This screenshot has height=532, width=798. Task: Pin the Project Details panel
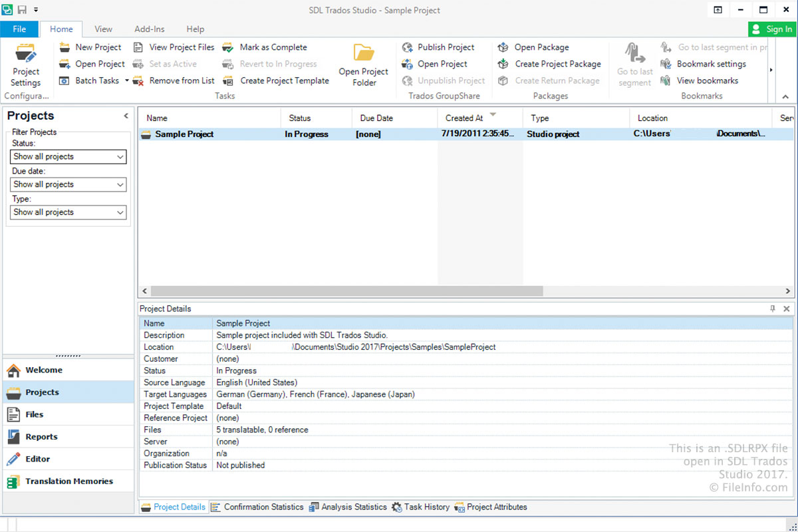point(773,309)
